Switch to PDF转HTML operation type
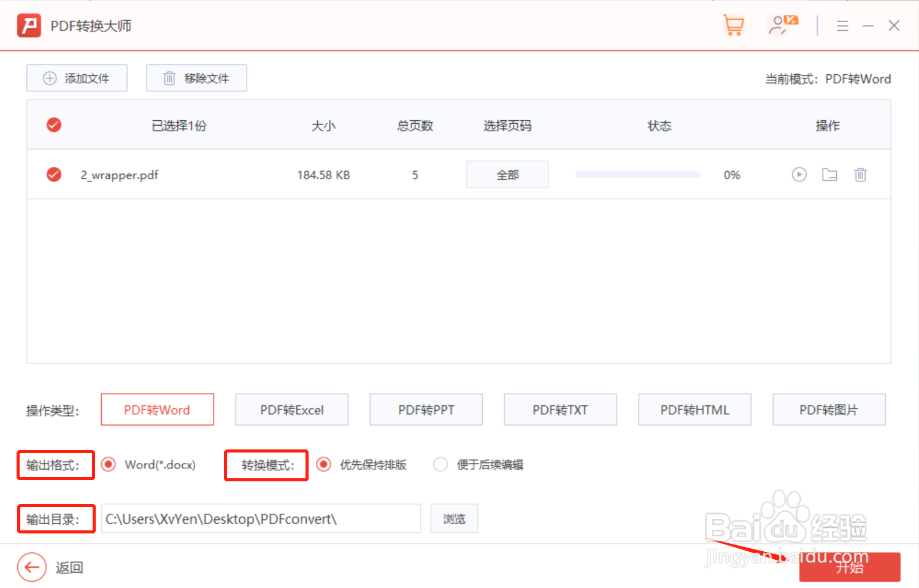Image resolution: width=919 pixels, height=588 pixels. click(x=694, y=410)
